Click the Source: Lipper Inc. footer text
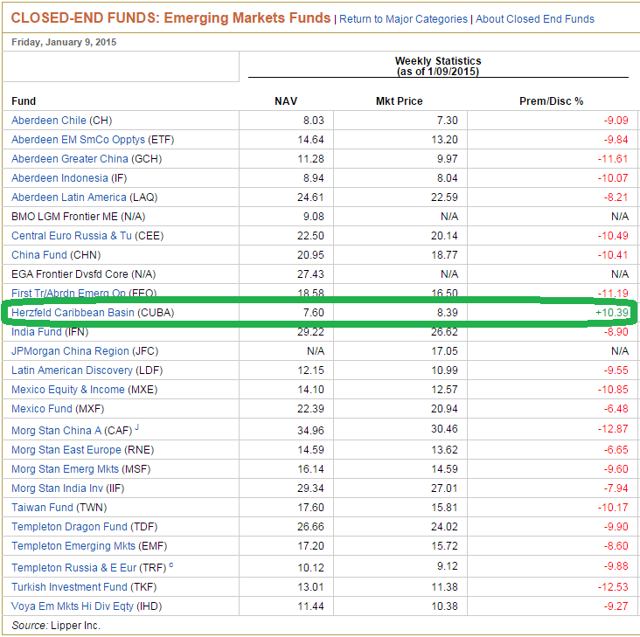The image size is (640, 637). 56,626
